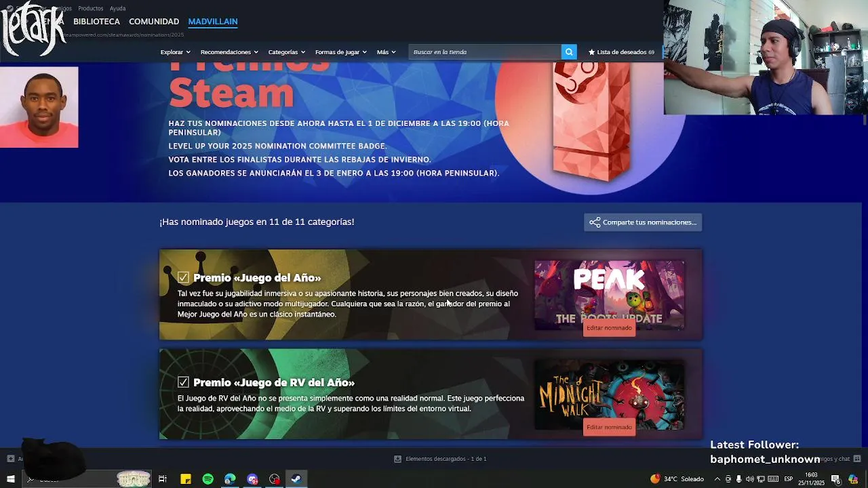Open the Discord taskbar icon with notifications
This screenshot has height=488, width=868.
(x=252, y=479)
